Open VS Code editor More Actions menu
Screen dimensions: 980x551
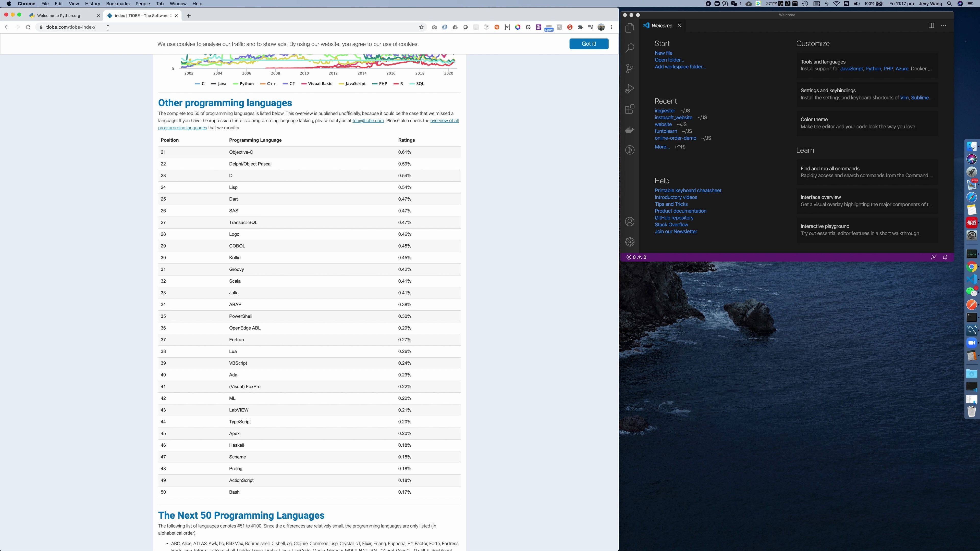coord(944,26)
